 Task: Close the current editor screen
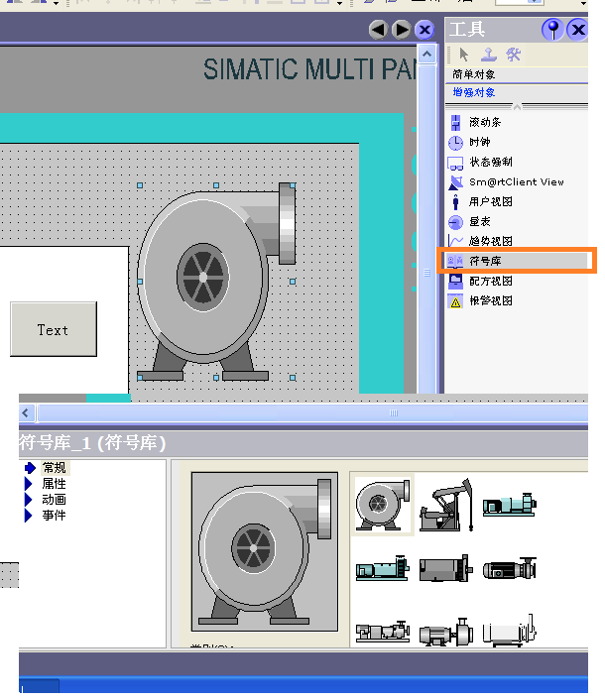click(424, 30)
